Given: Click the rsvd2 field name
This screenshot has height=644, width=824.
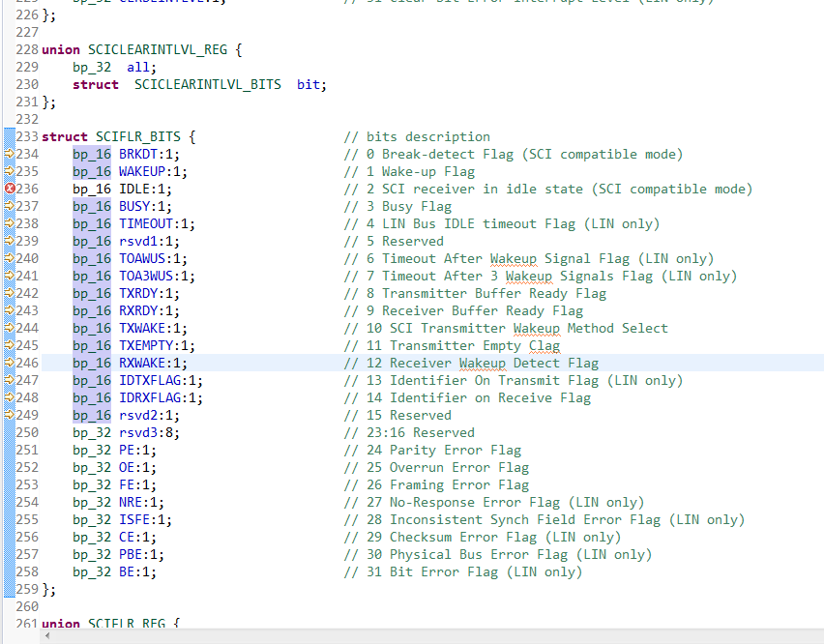Looking at the screenshot, I should click(x=138, y=415).
